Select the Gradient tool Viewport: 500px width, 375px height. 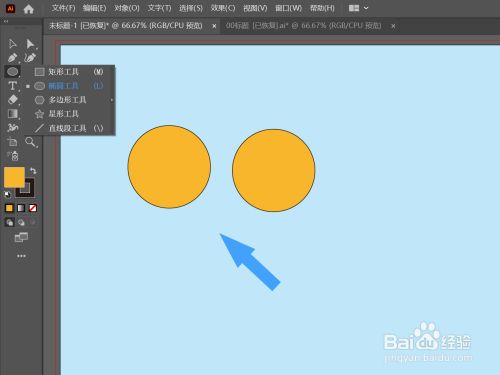[x=12, y=114]
